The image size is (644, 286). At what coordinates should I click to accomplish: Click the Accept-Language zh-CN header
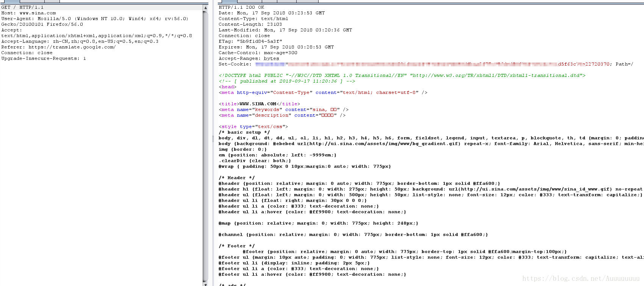pos(80,41)
